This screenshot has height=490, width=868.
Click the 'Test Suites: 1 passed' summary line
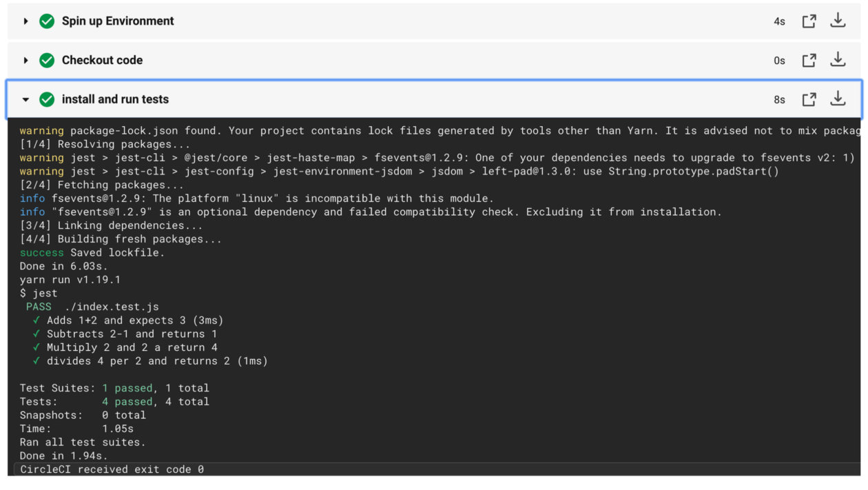click(114, 388)
